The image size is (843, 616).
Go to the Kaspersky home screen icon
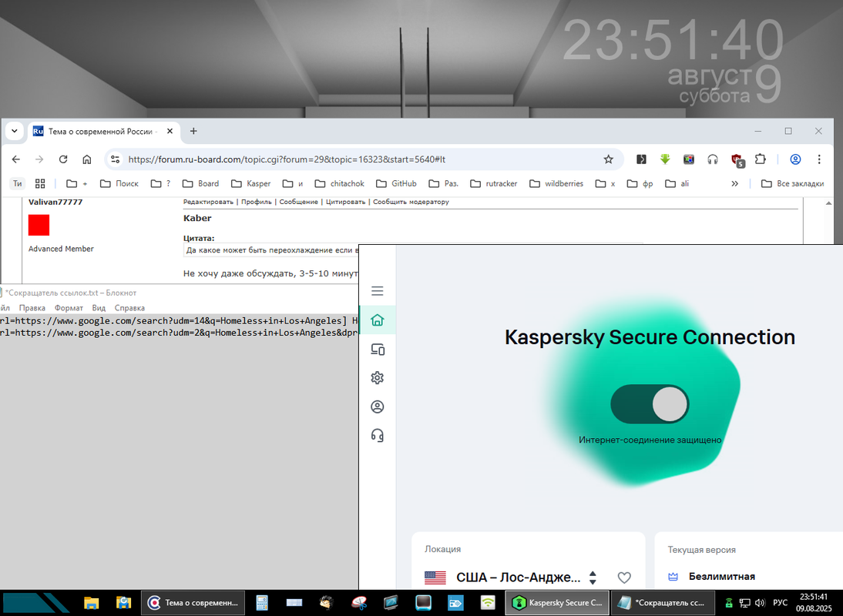click(377, 320)
